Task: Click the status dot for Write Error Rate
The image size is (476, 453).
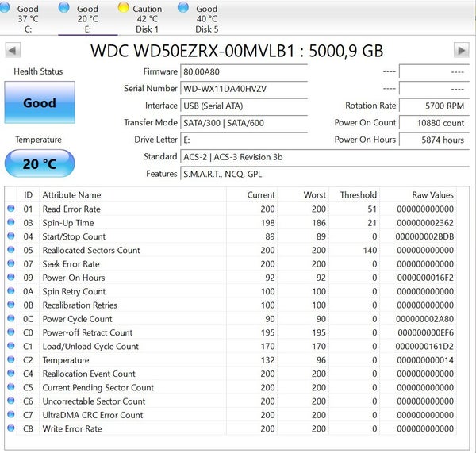Action: [x=11, y=428]
